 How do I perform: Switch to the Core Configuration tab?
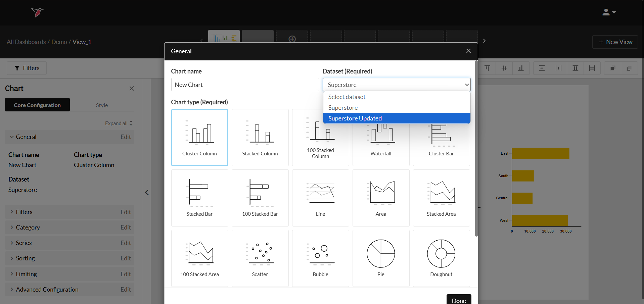(x=37, y=105)
